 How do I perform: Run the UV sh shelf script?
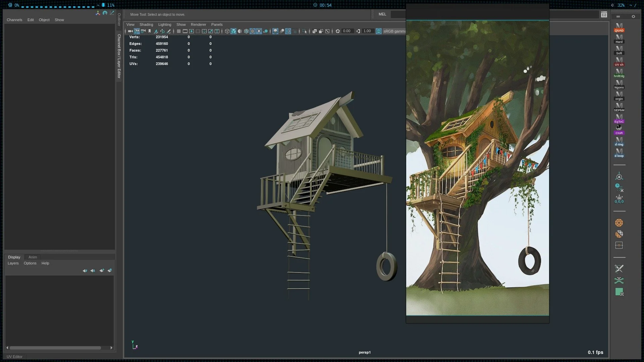[619, 62]
